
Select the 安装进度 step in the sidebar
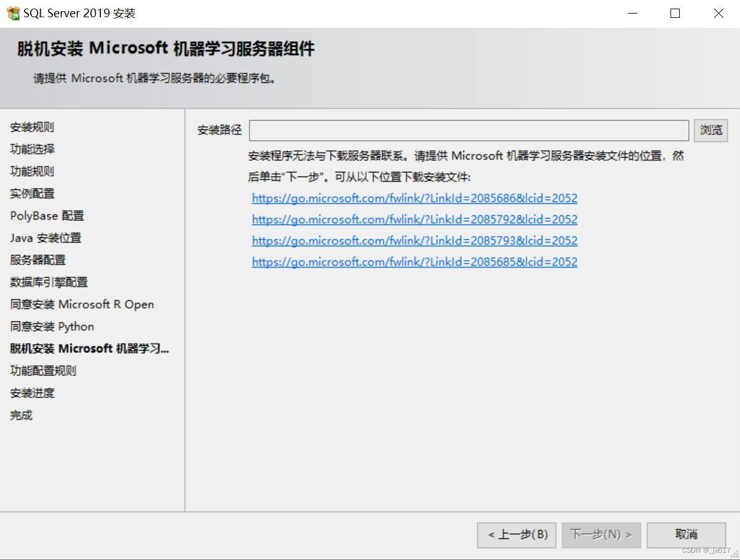pos(32,393)
